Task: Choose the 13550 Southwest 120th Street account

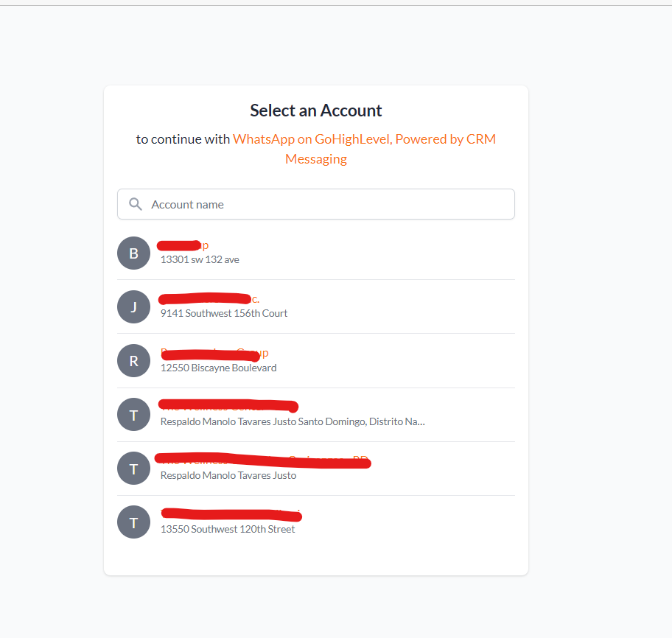Action: pyautogui.click(x=316, y=522)
